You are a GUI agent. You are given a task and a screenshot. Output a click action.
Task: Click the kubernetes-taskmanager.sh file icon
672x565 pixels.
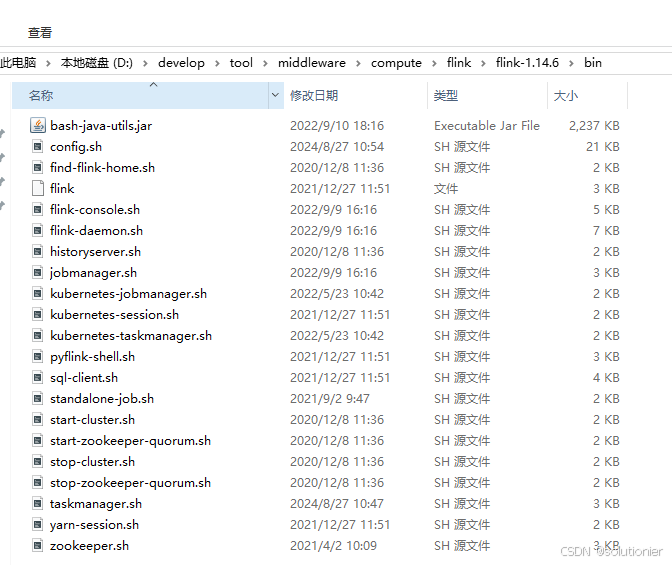click(x=38, y=336)
